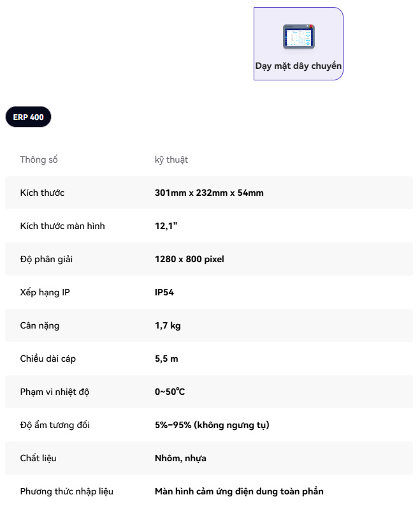Select the ERP 400 model badge

[x=28, y=117]
